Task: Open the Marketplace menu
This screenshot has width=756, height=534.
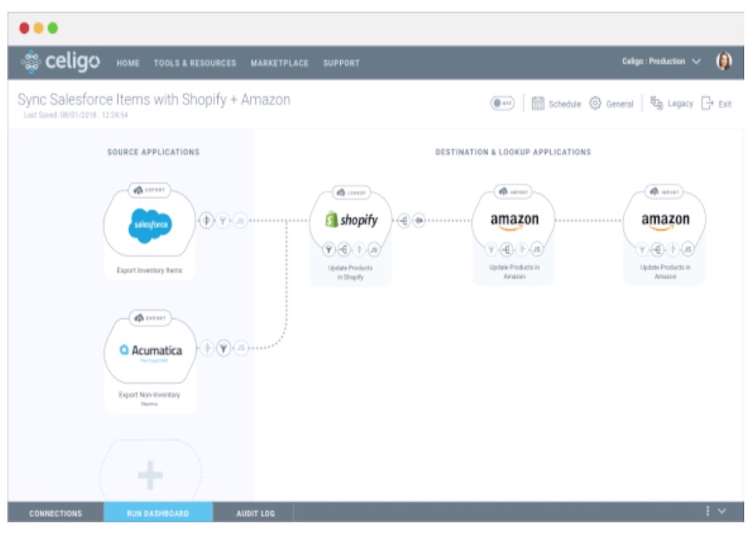Action: click(280, 63)
